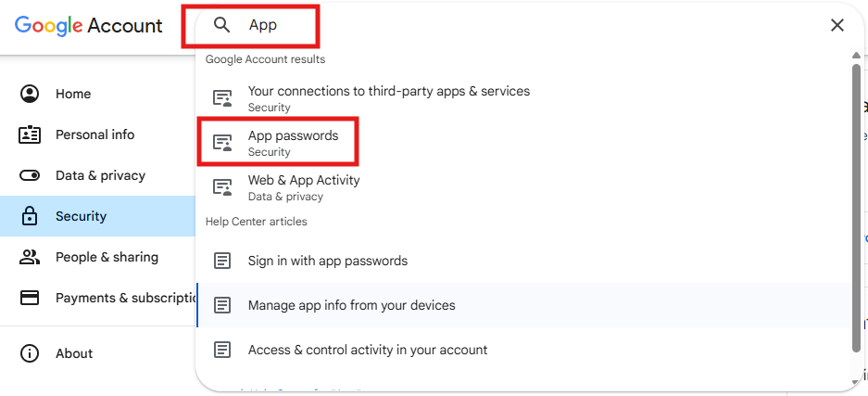Open Sign in with app passwords article

coord(328,261)
